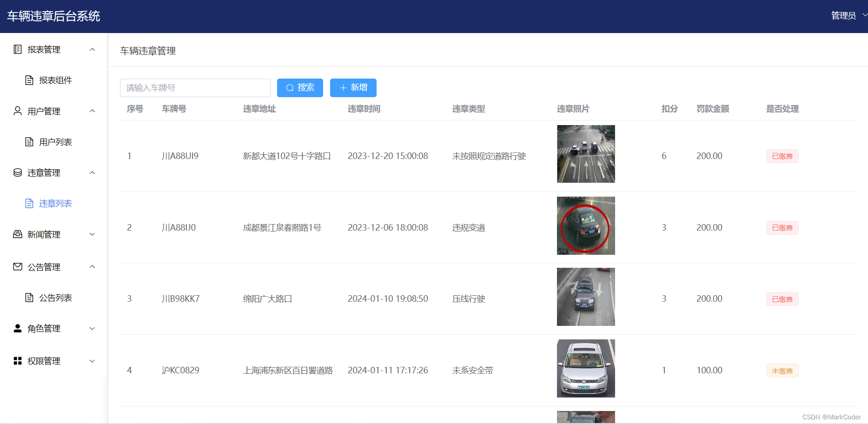
Task: Select the 新闻管理 menu label
Action: (x=44, y=234)
